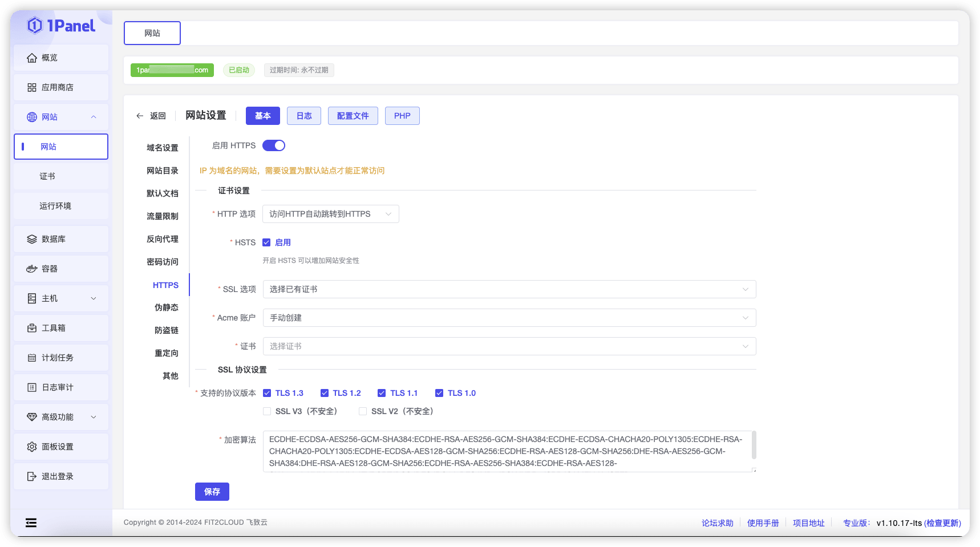Open the 计划任务 scheduled tasks icon

tap(33, 357)
